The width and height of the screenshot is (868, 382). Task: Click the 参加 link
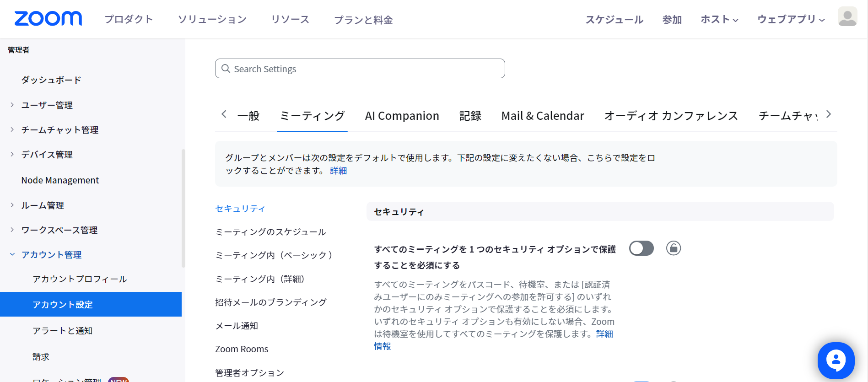672,20
